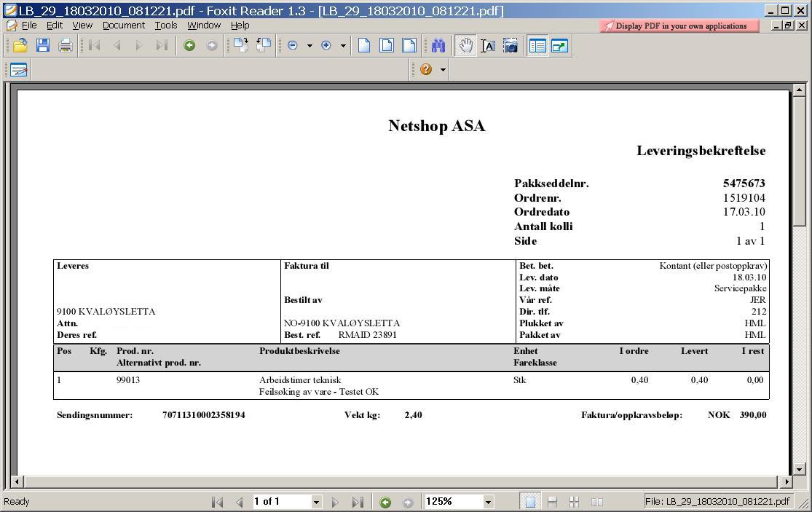Select the Snapshot camera tool
The width and height of the screenshot is (812, 512).
511,46
